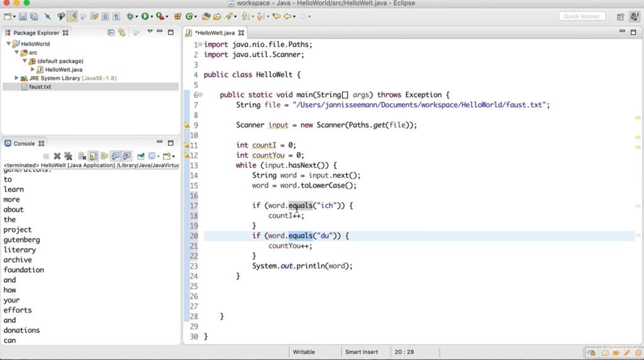Close the Package Explorer view tab
The width and height of the screenshot is (644, 360).
65,33
